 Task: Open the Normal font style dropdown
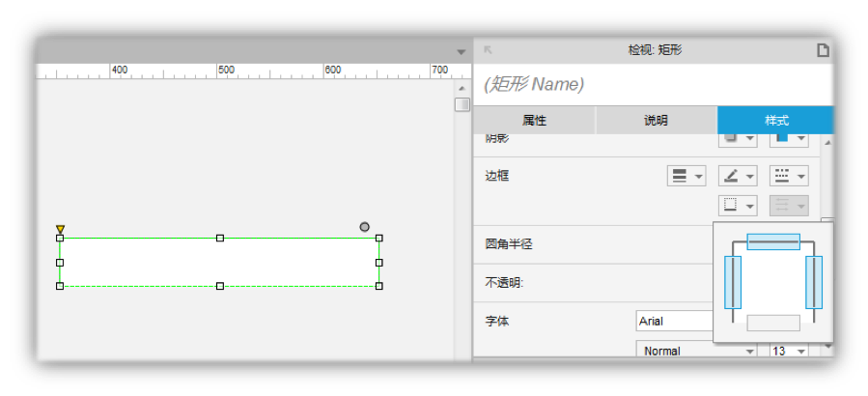click(x=697, y=351)
